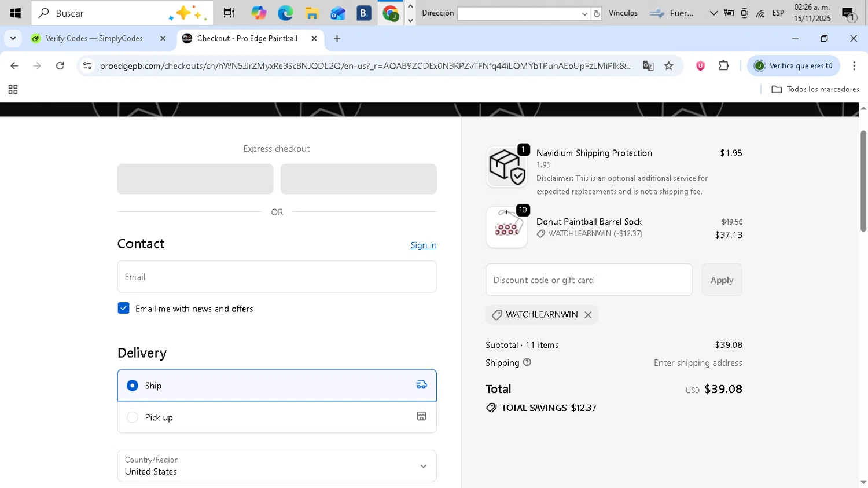Open Microsoft Edge from the taskbar
Screen dimensions: 868x488
pyautogui.click(x=285, y=13)
